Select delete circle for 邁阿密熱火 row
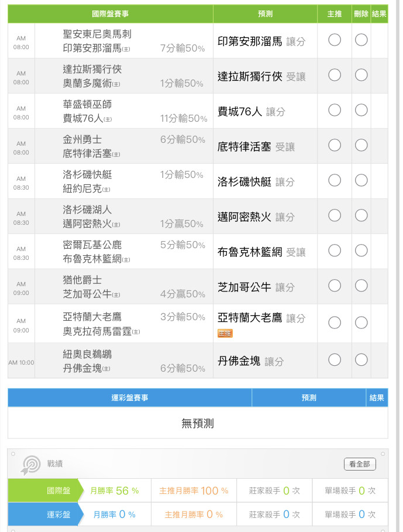 (x=361, y=215)
